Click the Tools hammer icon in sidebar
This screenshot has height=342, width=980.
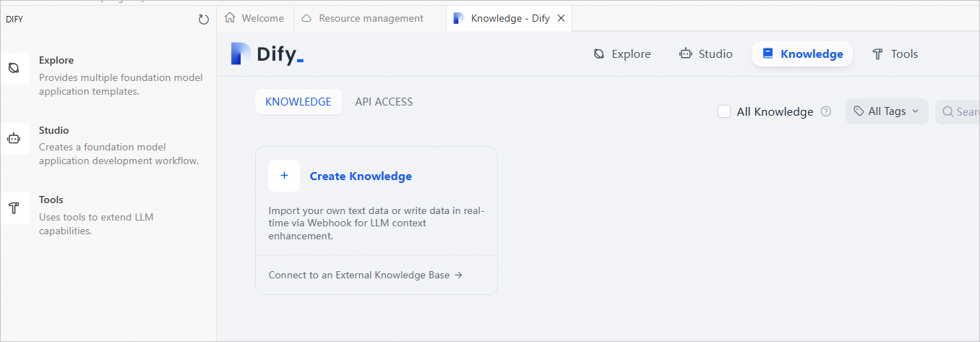point(14,208)
